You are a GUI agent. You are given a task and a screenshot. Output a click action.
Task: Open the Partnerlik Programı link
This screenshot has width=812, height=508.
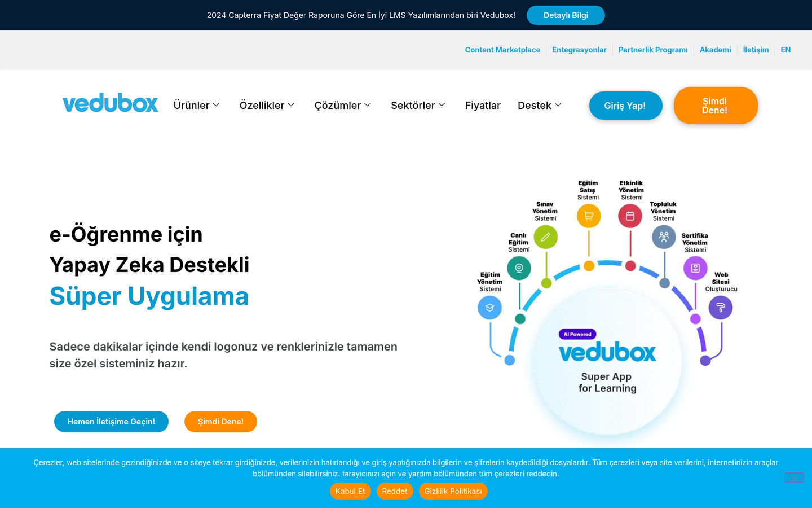[x=653, y=50]
